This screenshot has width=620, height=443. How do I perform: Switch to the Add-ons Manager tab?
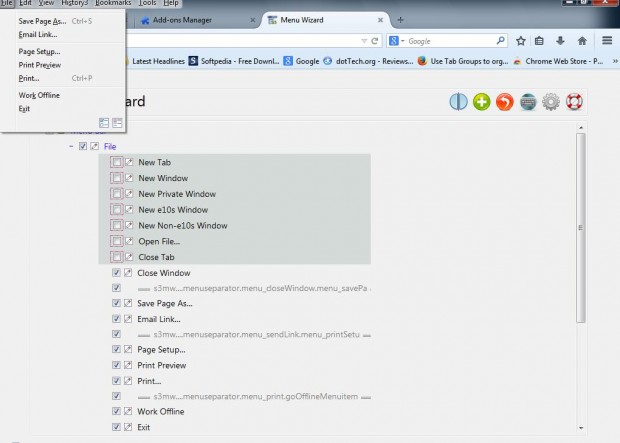click(197, 20)
